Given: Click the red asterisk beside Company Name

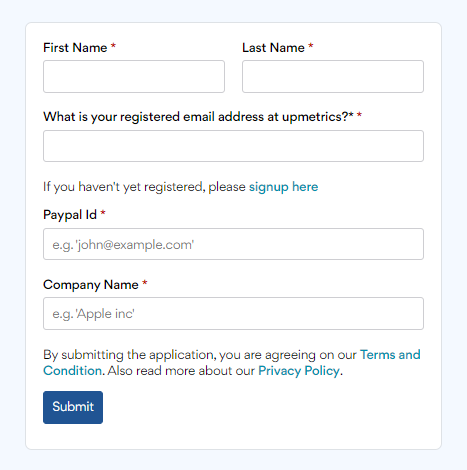Looking at the screenshot, I should coord(145,283).
